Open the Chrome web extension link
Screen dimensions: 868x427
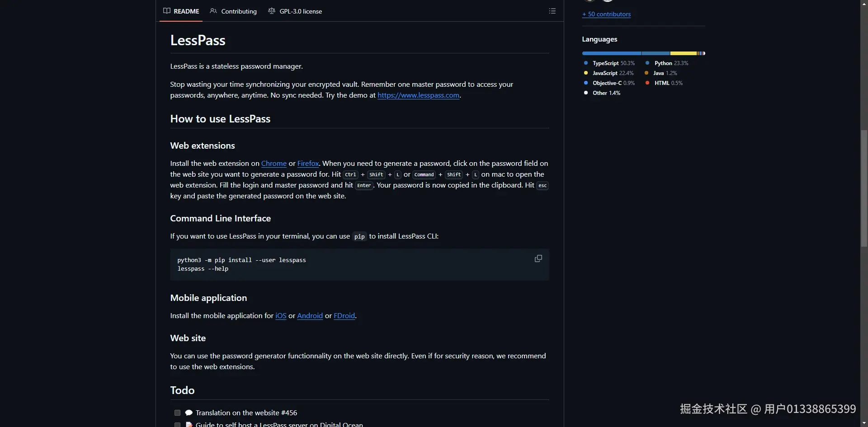pos(274,164)
